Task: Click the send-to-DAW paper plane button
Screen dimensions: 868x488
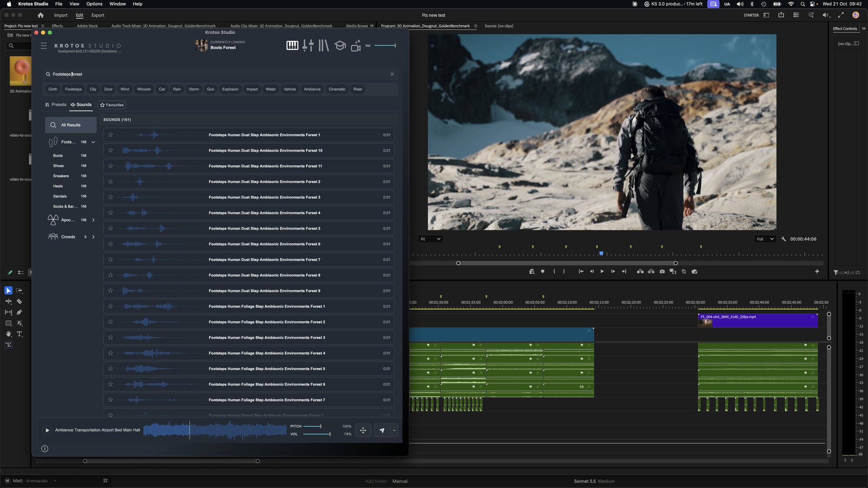Action: coord(382,430)
